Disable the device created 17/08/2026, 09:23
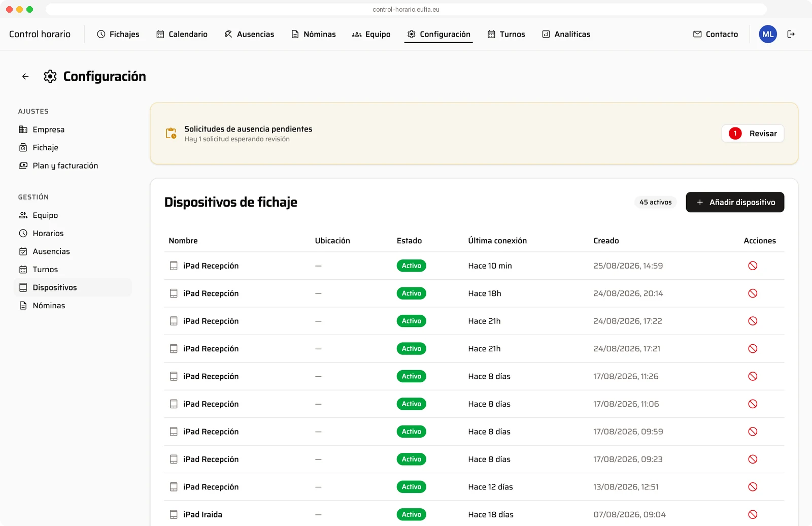The image size is (812, 526). point(753,459)
